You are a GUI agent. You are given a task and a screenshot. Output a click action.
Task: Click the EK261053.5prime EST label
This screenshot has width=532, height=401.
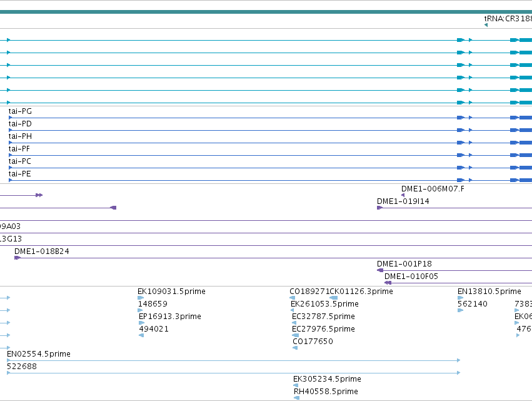tap(324, 304)
